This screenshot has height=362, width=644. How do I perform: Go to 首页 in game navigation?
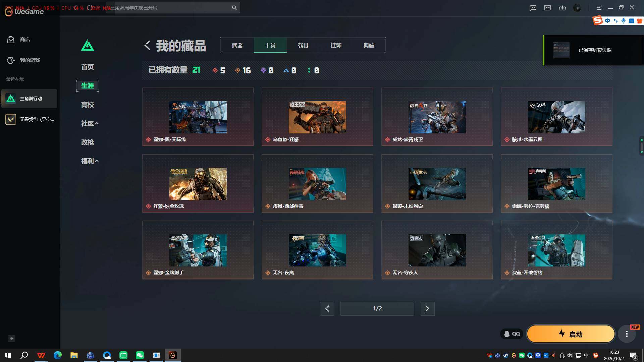click(88, 67)
